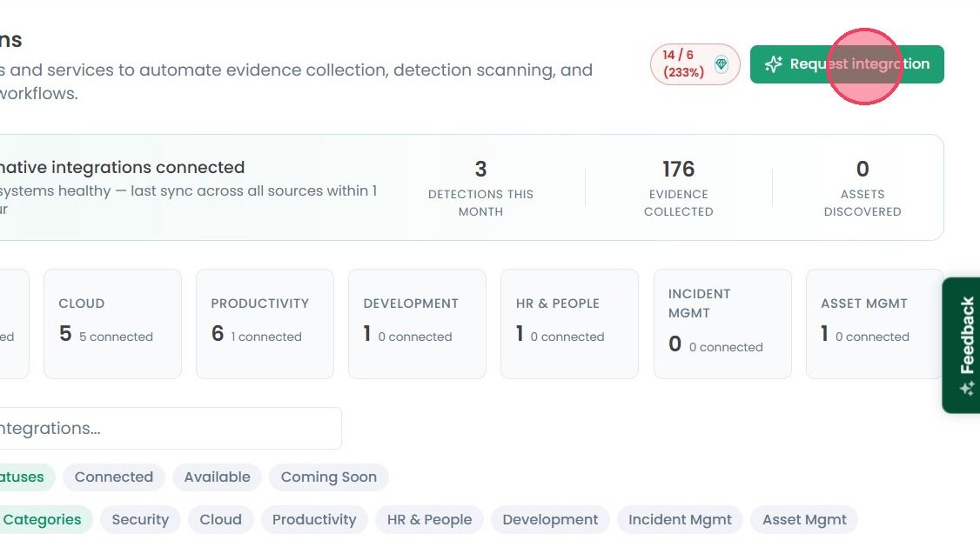Viewport: 980px width, 547px height.
Task: Open the Incident Mgmt category card
Action: pos(722,324)
